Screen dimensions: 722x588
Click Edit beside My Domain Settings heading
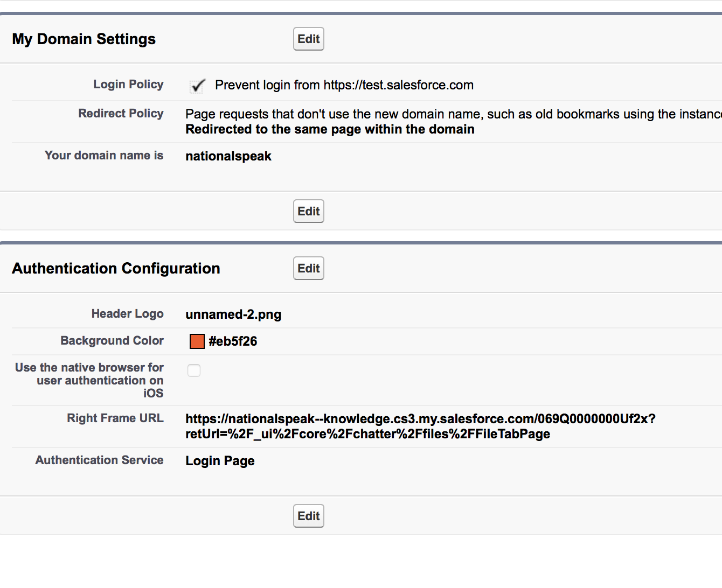click(x=308, y=39)
